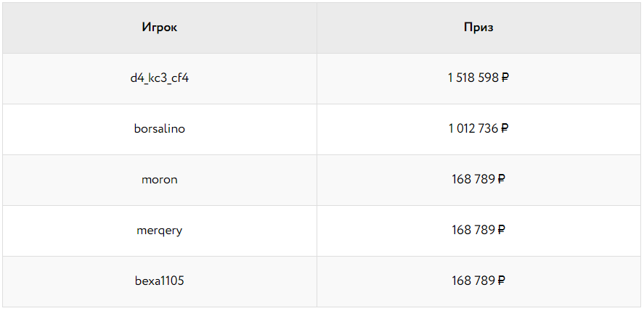Select player name merqery
644x311 pixels.
pyautogui.click(x=159, y=231)
